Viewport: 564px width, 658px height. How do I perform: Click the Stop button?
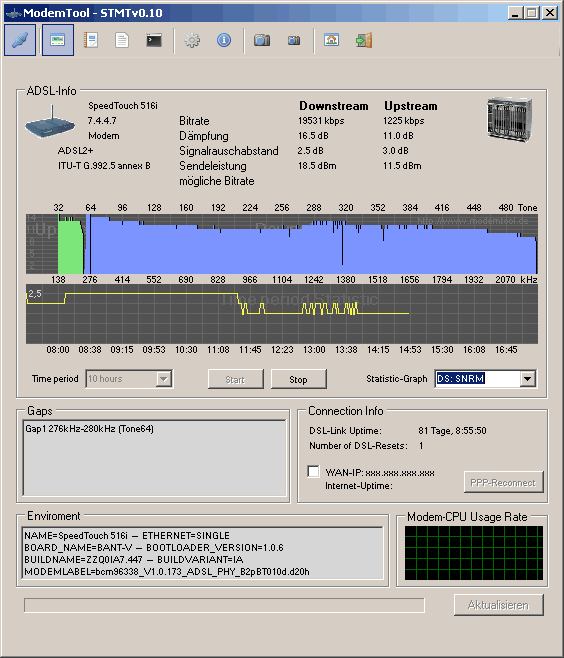click(298, 379)
